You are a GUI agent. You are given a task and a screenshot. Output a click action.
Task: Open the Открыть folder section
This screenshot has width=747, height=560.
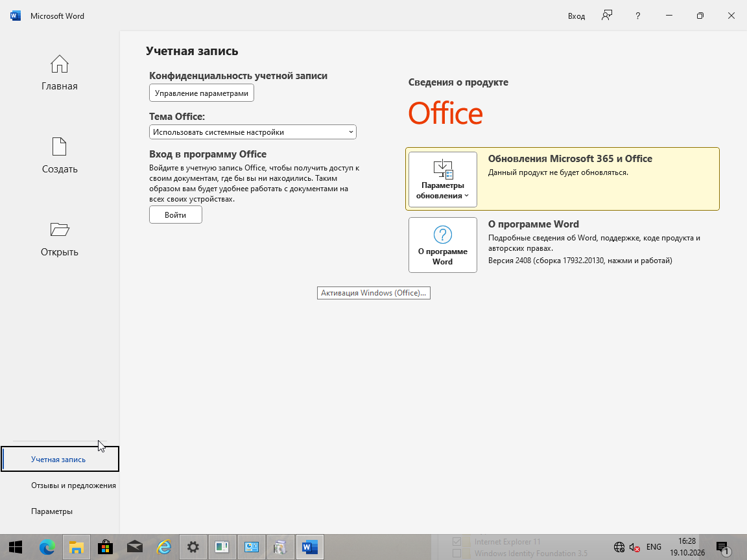(x=60, y=239)
